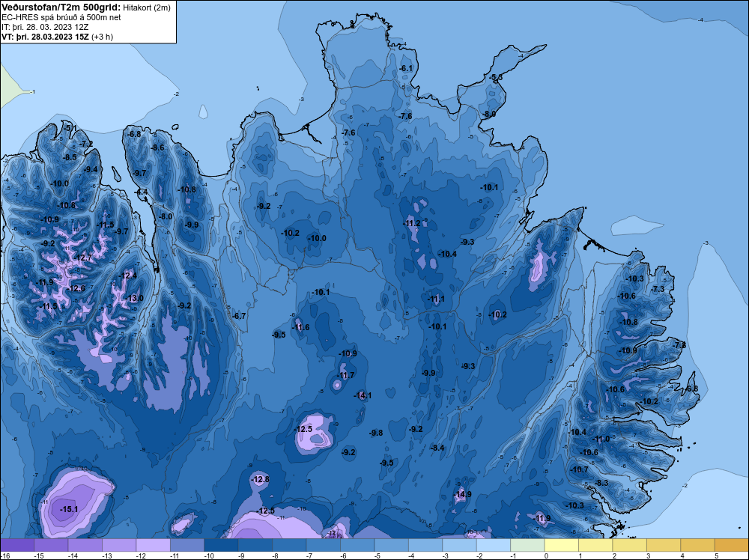Pick the -10 to -9 dark blue legend swatch

coord(221,545)
